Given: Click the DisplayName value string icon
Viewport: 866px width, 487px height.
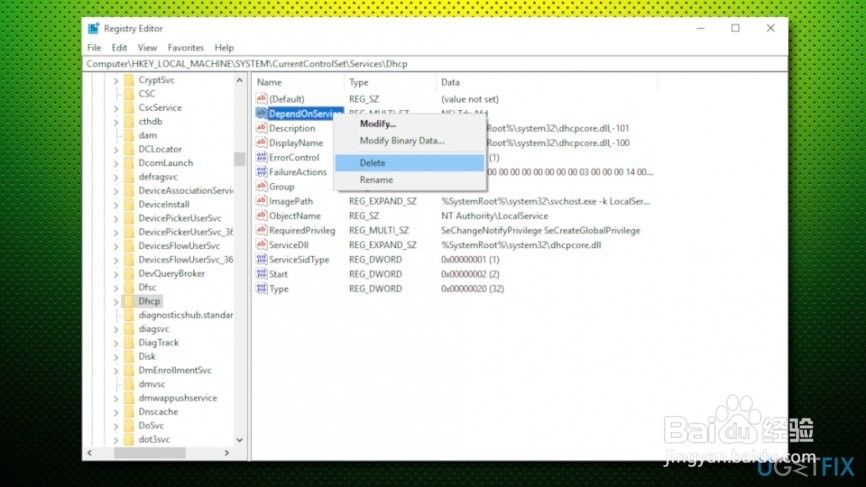Looking at the screenshot, I should [x=262, y=142].
